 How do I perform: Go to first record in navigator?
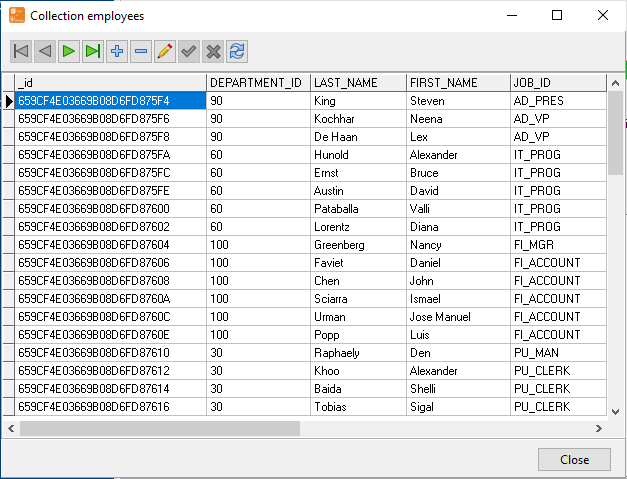[21, 51]
